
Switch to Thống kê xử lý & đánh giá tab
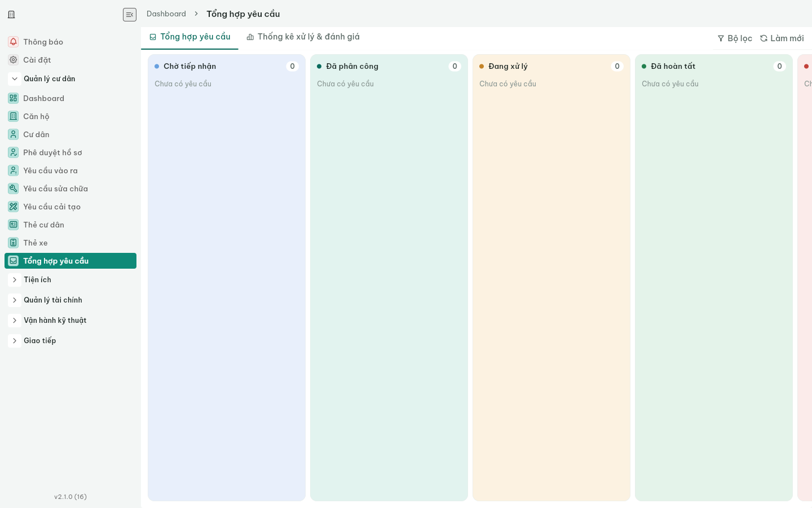tap(303, 37)
